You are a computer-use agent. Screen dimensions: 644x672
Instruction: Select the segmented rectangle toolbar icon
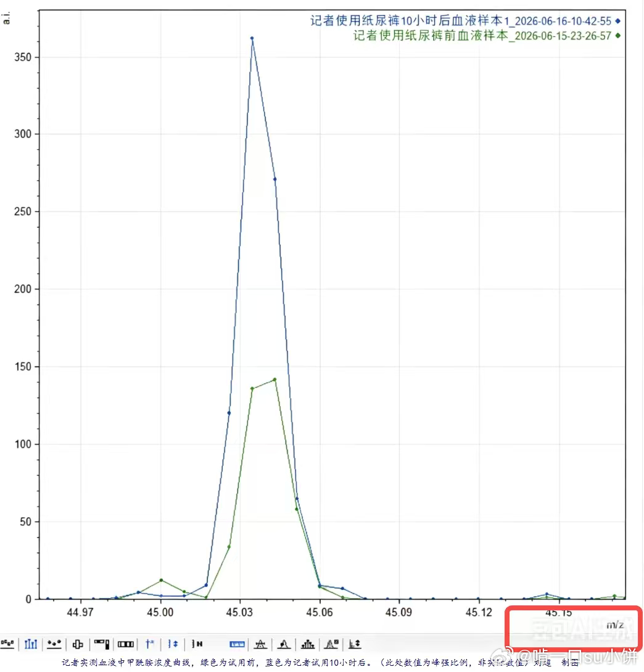click(126, 644)
